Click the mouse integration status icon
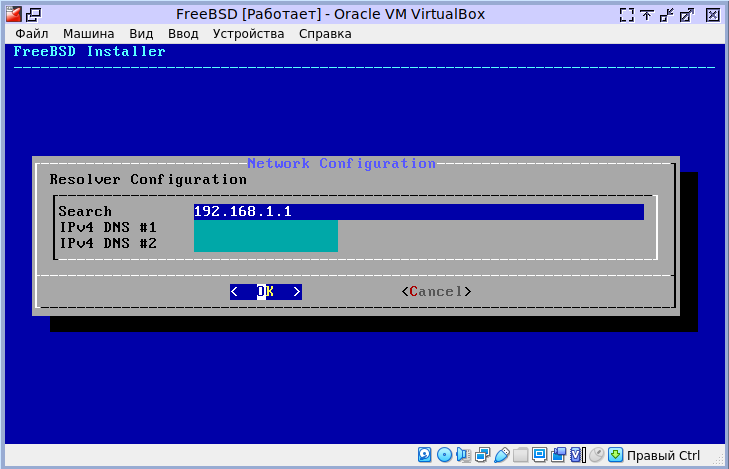The height and width of the screenshot is (469, 729). tap(596, 455)
